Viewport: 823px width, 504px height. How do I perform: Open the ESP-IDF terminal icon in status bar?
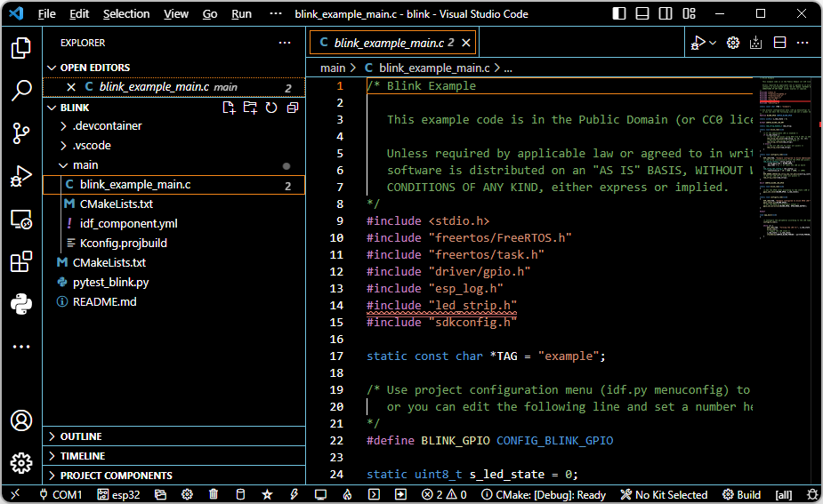(x=374, y=494)
